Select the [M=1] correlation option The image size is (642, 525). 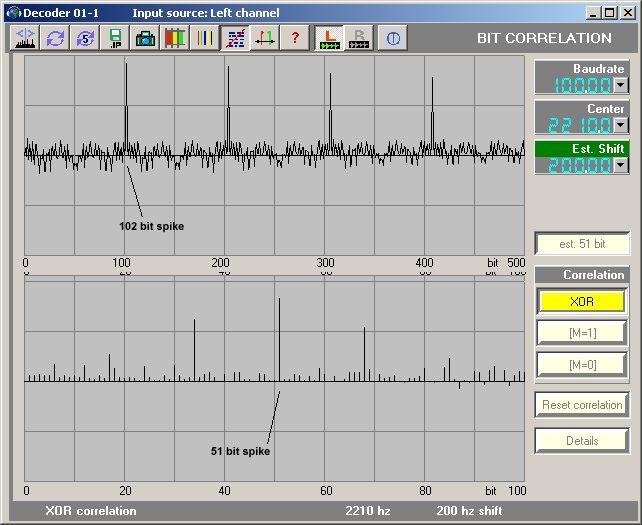[582, 333]
